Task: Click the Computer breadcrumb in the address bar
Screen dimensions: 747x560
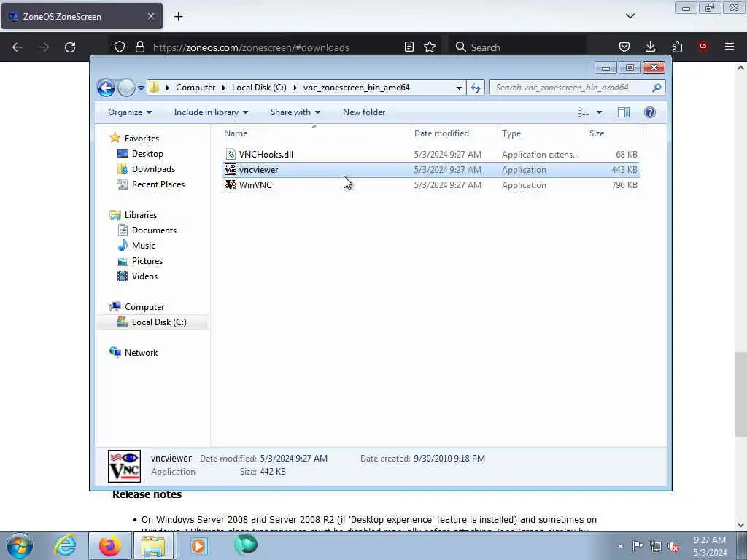Action: [196, 87]
